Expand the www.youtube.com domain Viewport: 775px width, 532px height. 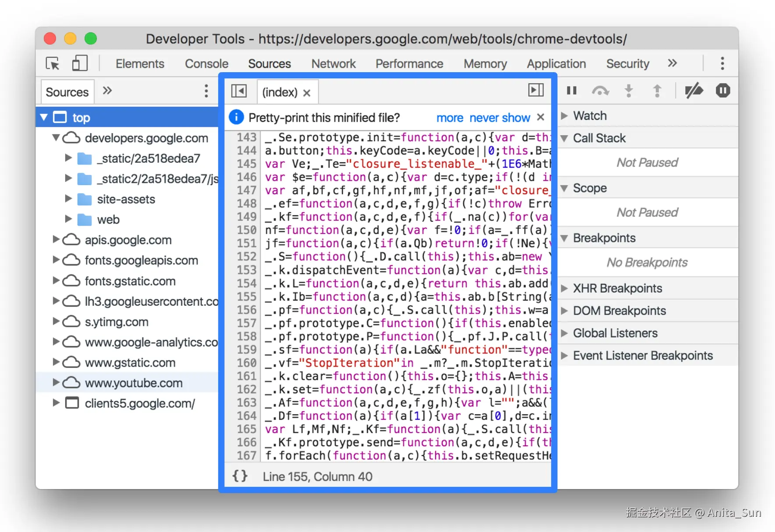pyautogui.click(x=56, y=382)
